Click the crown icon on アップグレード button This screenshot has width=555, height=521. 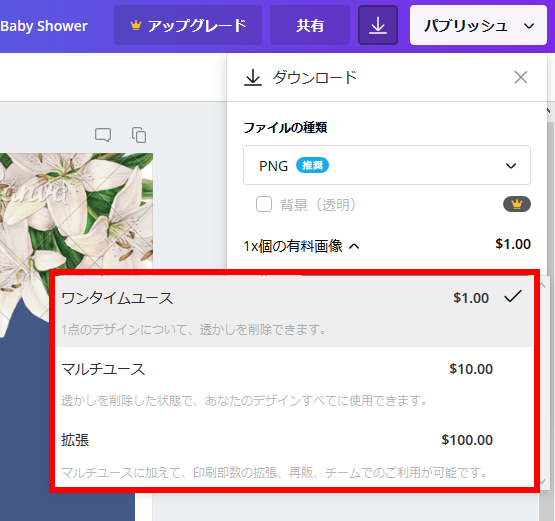click(x=136, y=25)
